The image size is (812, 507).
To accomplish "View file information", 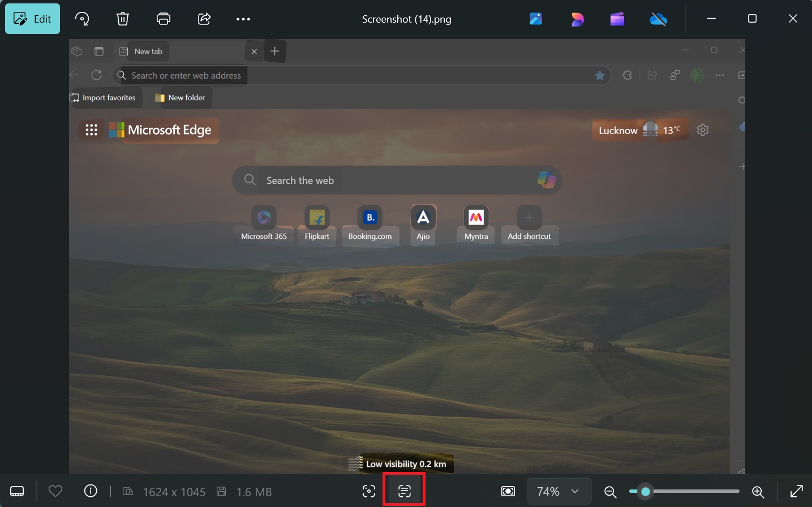I will [90, 491].
